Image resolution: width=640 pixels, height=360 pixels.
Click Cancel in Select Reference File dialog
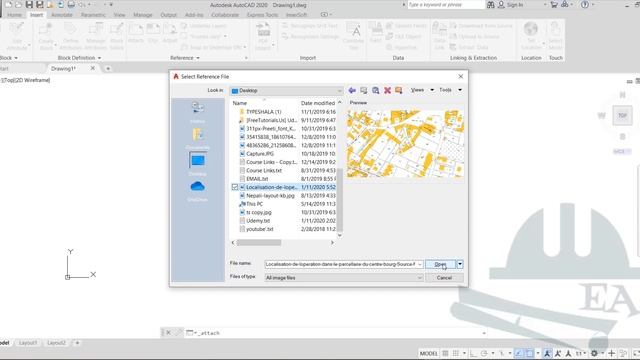click(444, 278)
